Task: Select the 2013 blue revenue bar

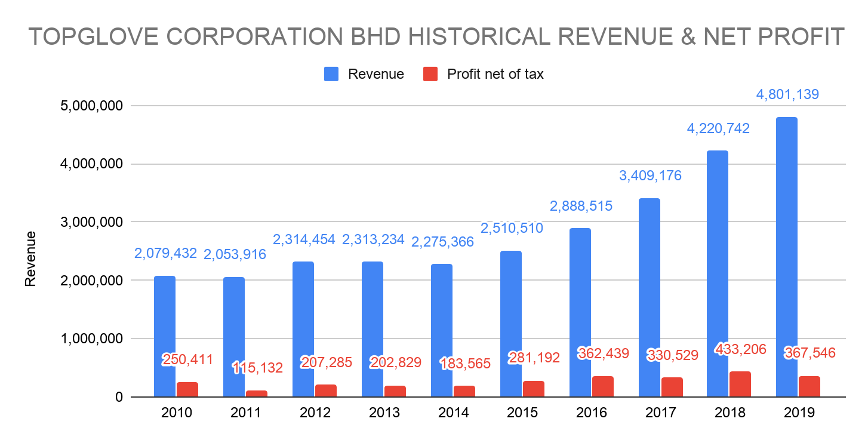Action: [373, 330]
